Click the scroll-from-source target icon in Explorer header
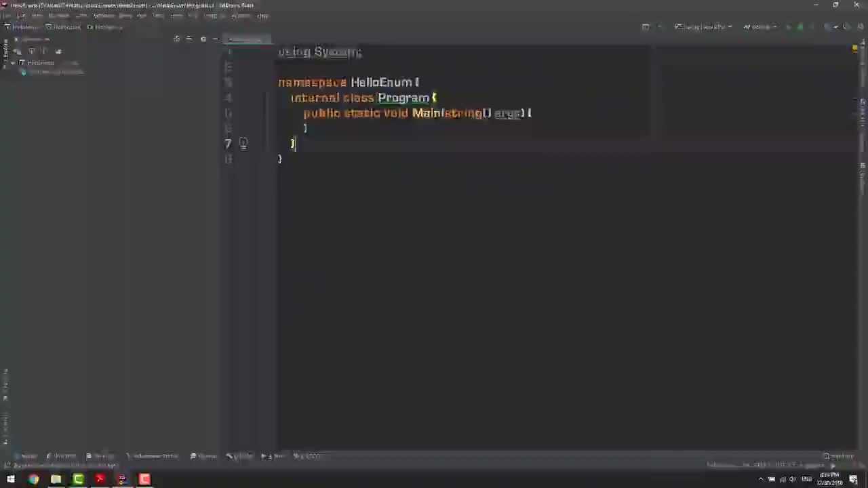 point(177,39)
